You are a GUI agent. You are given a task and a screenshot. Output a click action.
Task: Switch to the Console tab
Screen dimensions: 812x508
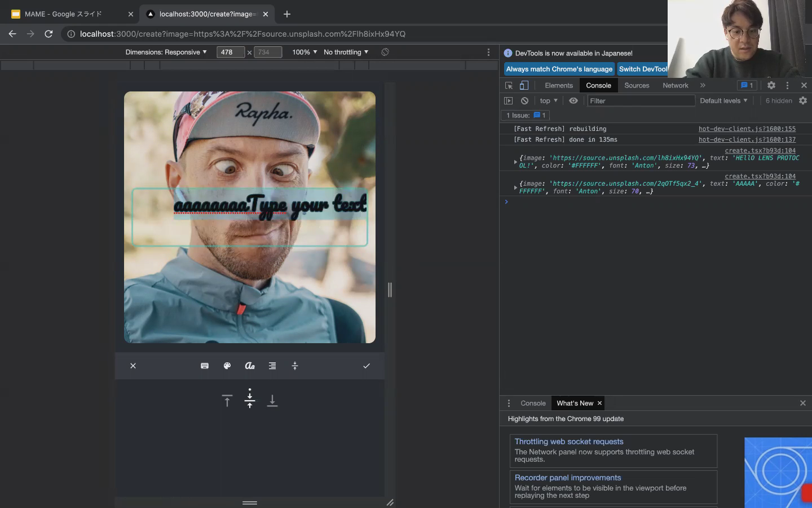[x=598, y=85]
